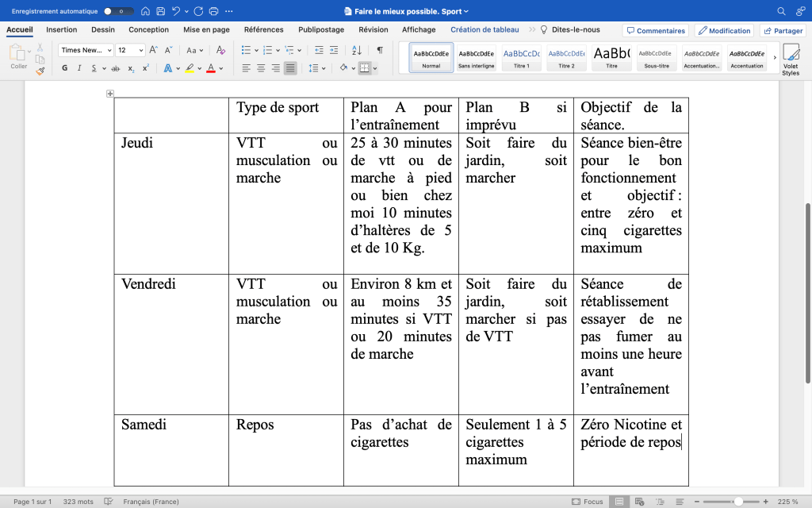Click the Partager button
Image resolution: width=812 pixels, height=508 pixels.
point(782,31)
